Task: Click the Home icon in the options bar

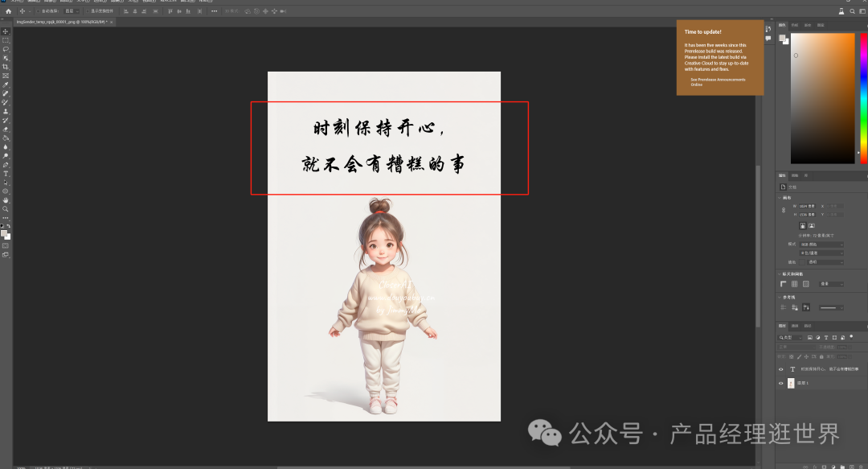Action: pos(9,11)
